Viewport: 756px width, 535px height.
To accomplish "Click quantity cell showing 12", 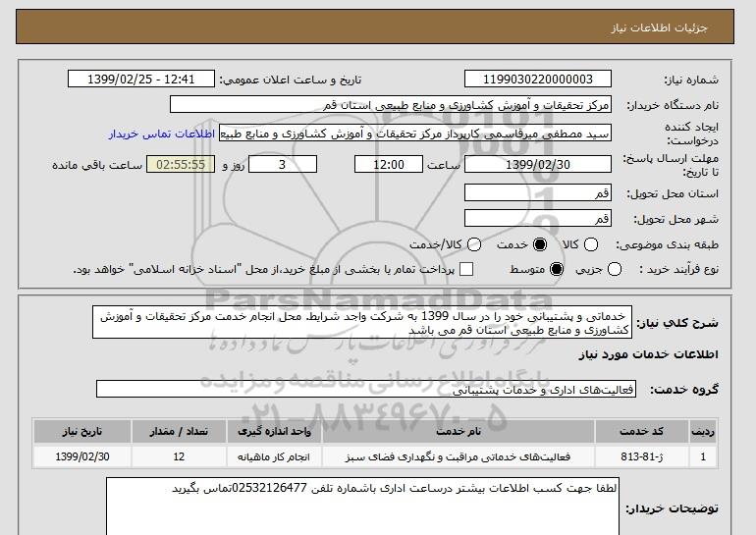I will point(179,456).
